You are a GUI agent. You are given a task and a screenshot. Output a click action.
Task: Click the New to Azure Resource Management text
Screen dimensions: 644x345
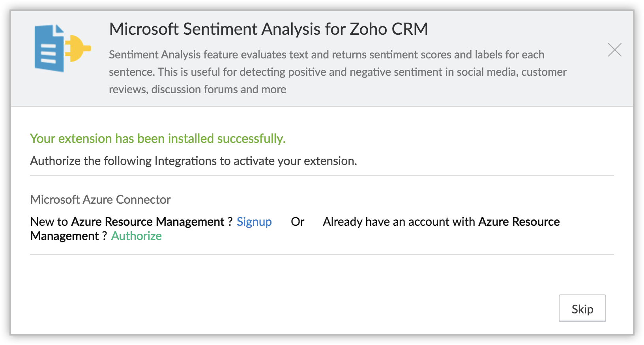127,222
